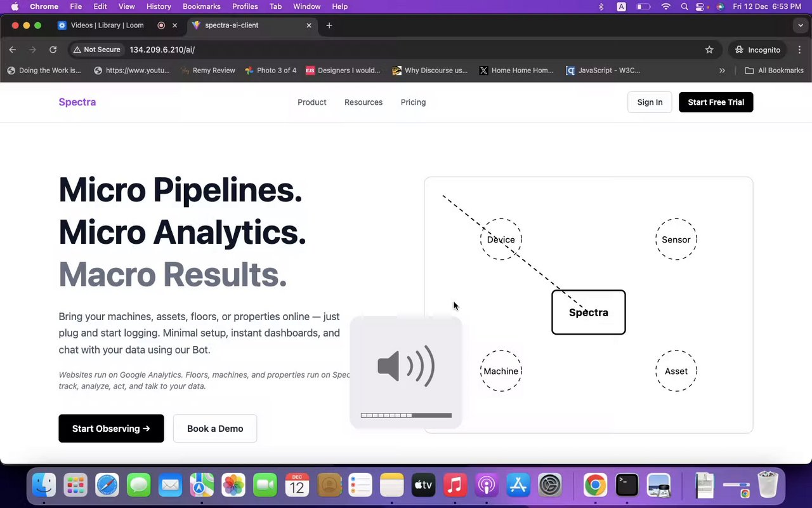This screenshot has width=812, height=508.
Task: Click the input source A icon
Action: tap(621, 6)
